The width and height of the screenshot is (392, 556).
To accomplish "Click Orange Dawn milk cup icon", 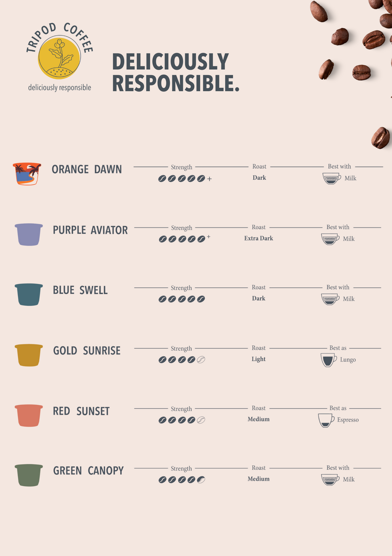I will [x=332, y=179].
